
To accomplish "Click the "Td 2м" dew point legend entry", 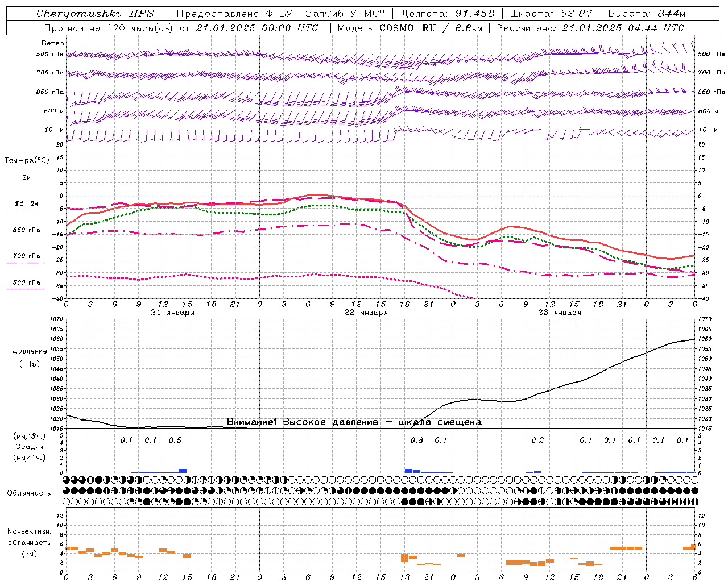I will click(26, 203).
